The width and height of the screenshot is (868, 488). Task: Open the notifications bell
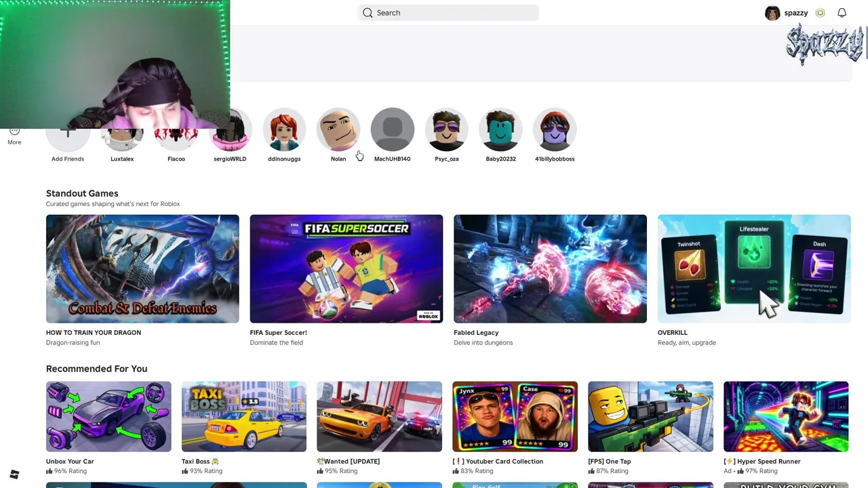pos(842,12)
